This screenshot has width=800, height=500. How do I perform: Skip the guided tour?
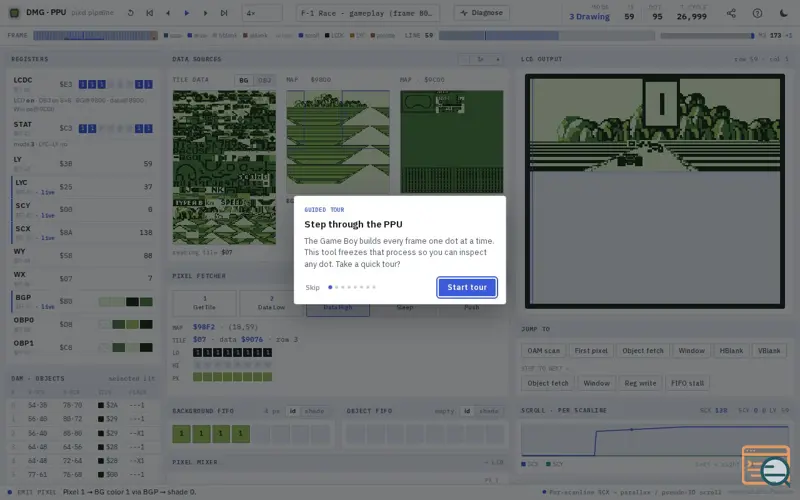click(x=312, y=287)
